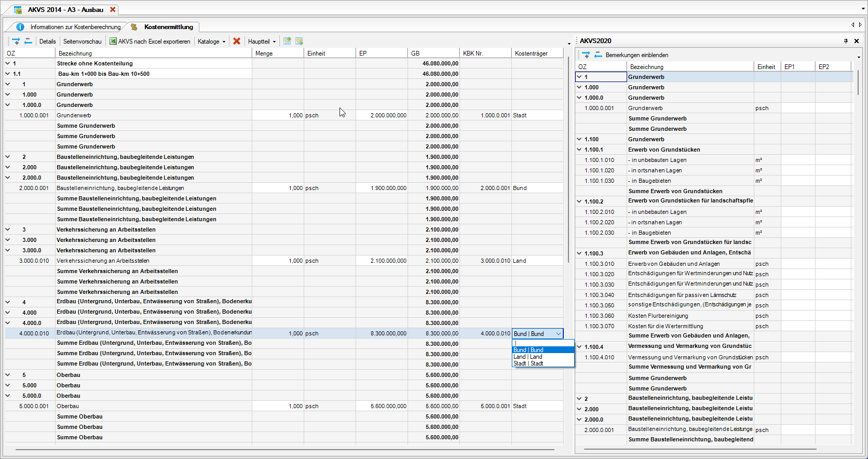Click collapse-all icon in AKVS2020 panel

click(x=598, y=55)
